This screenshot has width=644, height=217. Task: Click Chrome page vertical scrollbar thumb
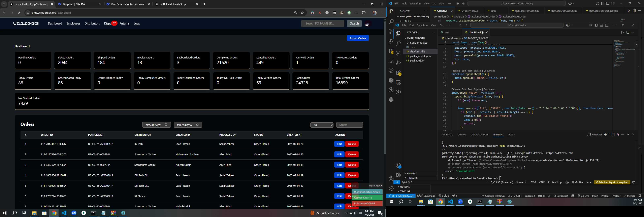click(x=385, y=87)
